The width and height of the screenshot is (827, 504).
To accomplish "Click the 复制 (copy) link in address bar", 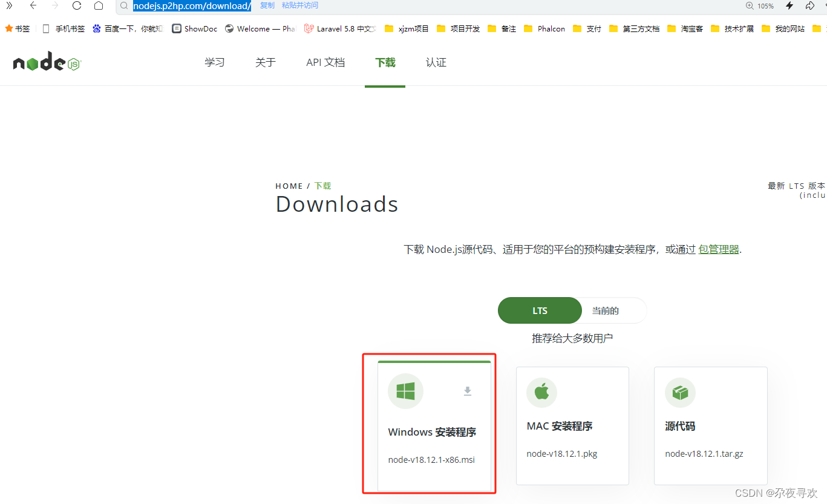I will point(267,5).
